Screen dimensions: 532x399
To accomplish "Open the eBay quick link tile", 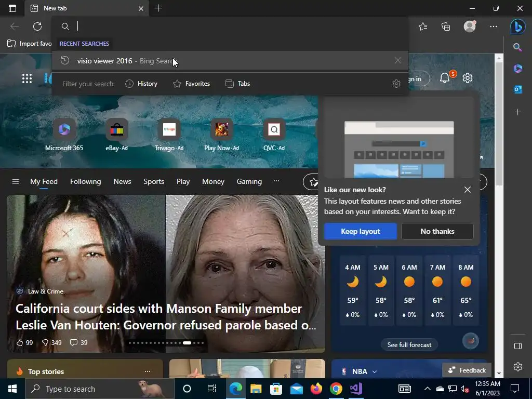I will point(116,135).
